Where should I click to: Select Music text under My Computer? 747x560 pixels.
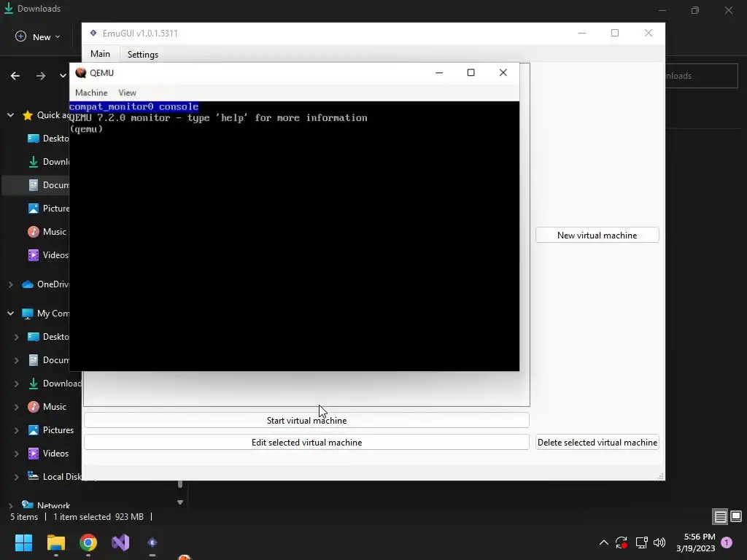click(x=54, y=407)
